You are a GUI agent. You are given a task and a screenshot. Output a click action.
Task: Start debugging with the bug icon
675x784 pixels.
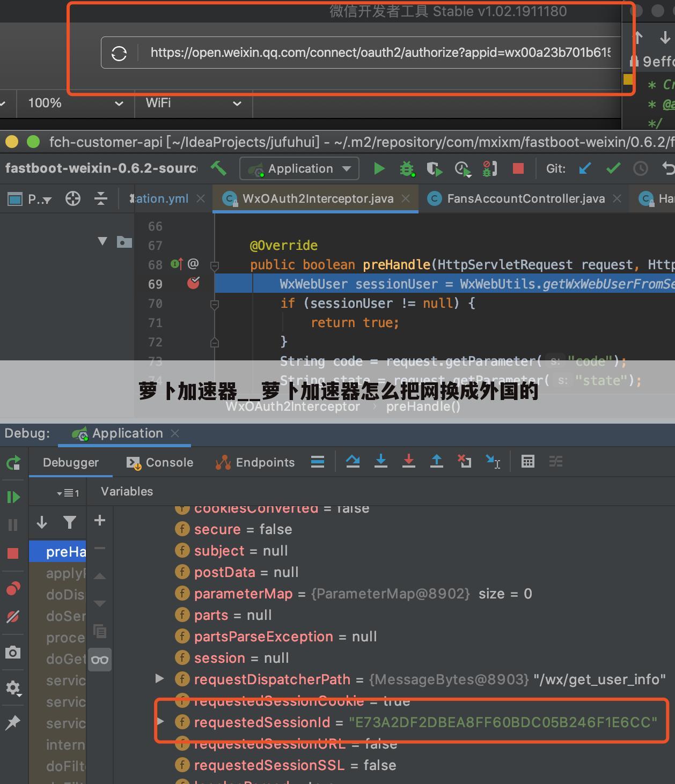tap(407, 169)
